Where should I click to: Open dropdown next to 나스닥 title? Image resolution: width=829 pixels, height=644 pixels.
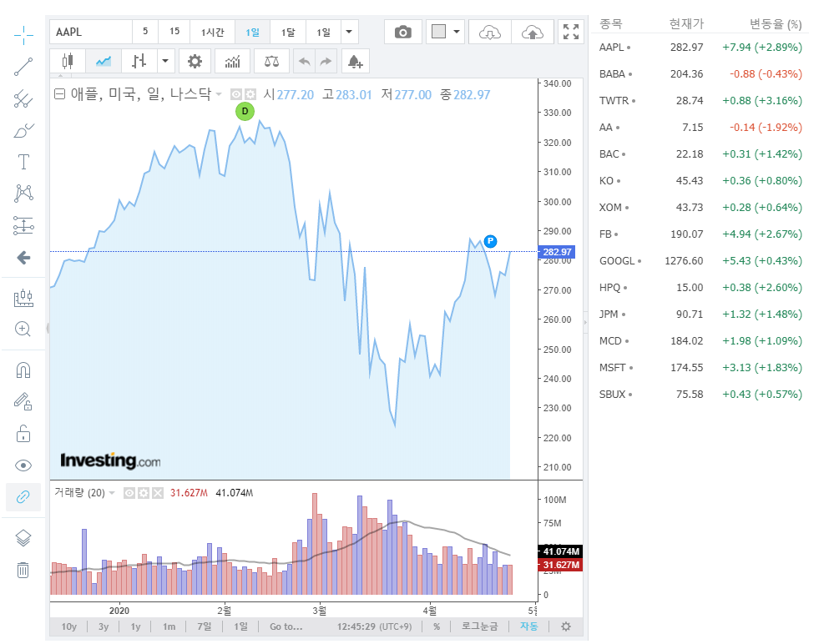pos(219,94)
